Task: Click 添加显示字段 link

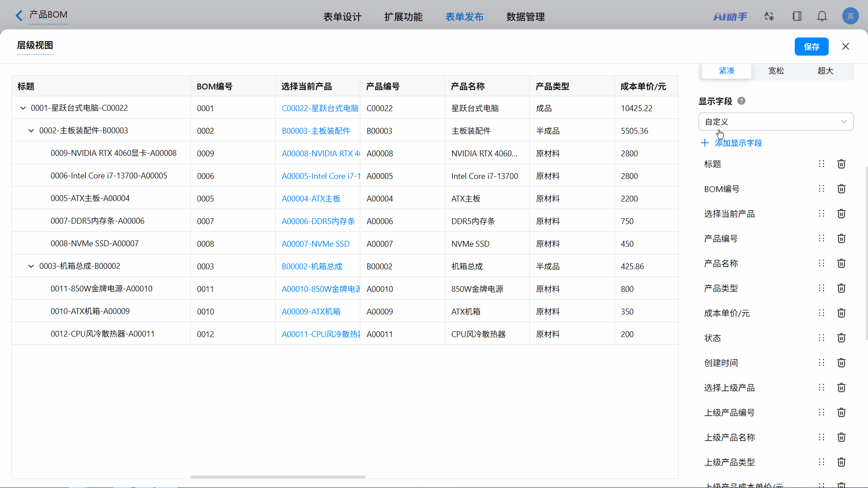Action: (738, 143)
